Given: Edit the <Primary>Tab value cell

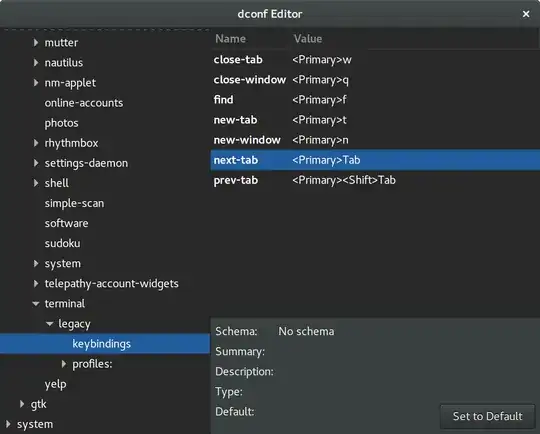Looking at the screenshot, I should click(x=326, y=160).
